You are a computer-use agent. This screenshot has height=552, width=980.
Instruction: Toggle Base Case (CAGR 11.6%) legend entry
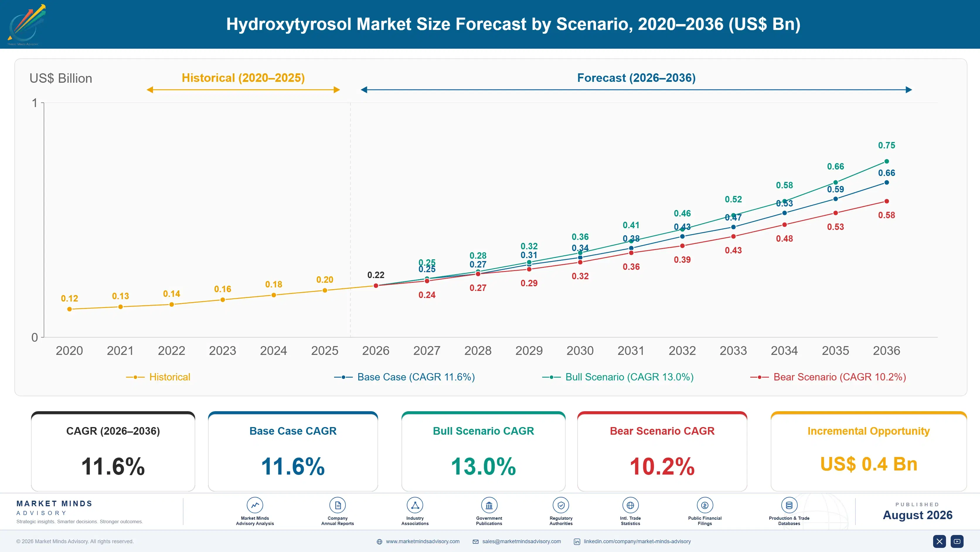[x=404, y=377]
